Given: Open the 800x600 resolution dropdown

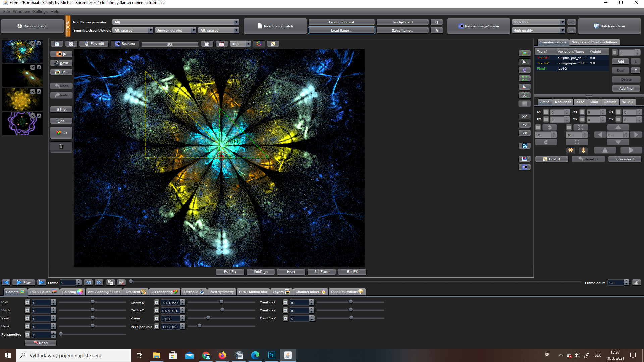Looking at the screenshot, I should [x=539, y=22].
